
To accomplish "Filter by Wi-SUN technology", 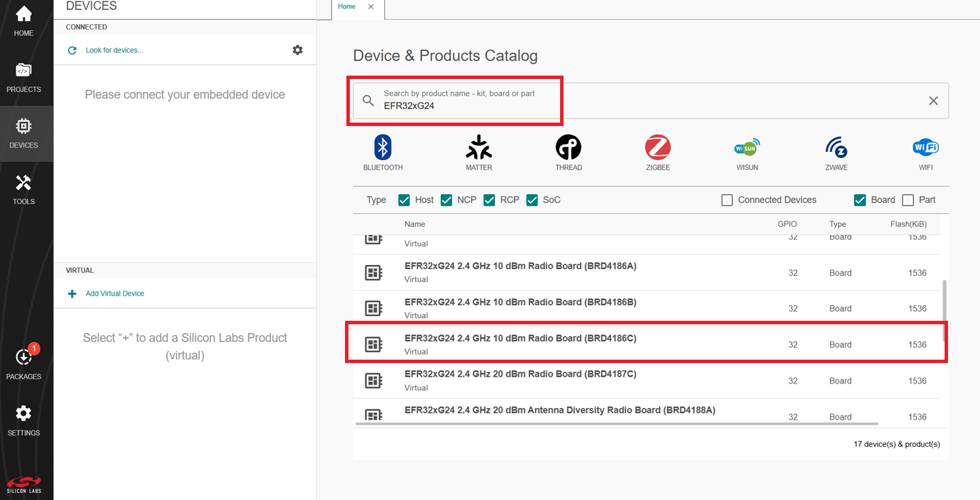I will tap(747, 148).
